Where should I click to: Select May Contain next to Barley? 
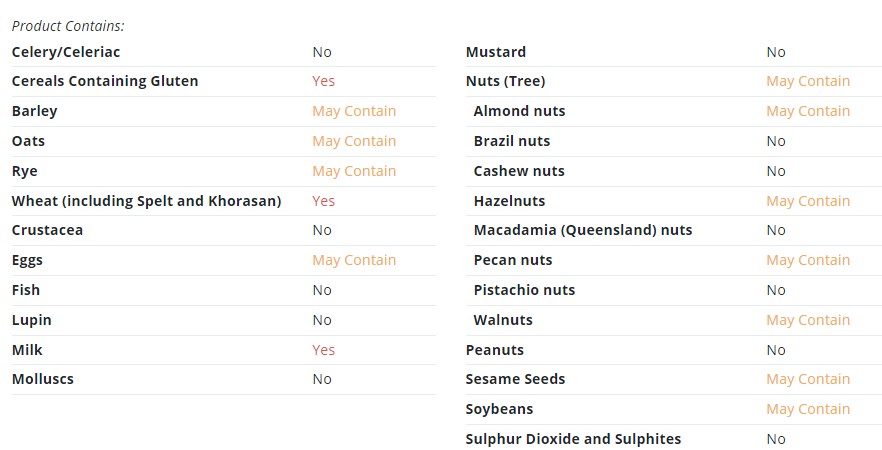click(x=354, y=111)
